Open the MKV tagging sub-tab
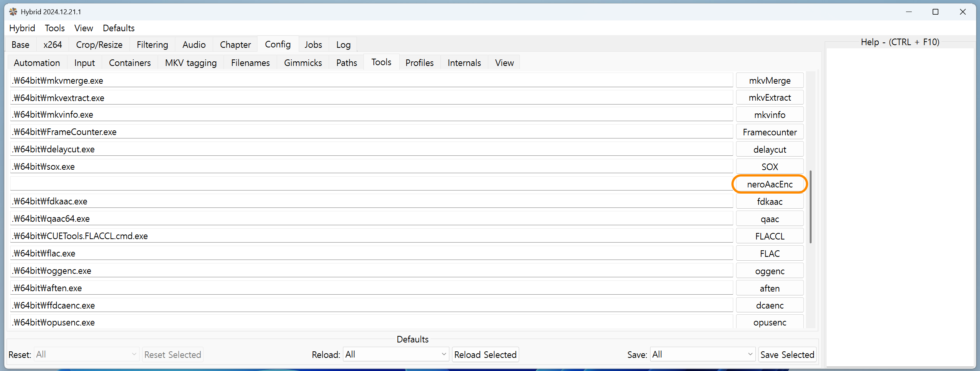This screenshot has height=371, width=980. 191,63
